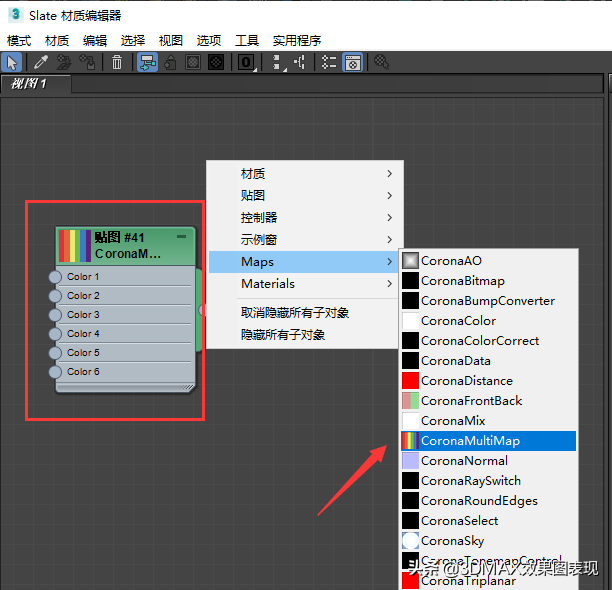Activate the Select tool arrow icon
This screenshot has height=590, width=612.
(x=12, y=62)
